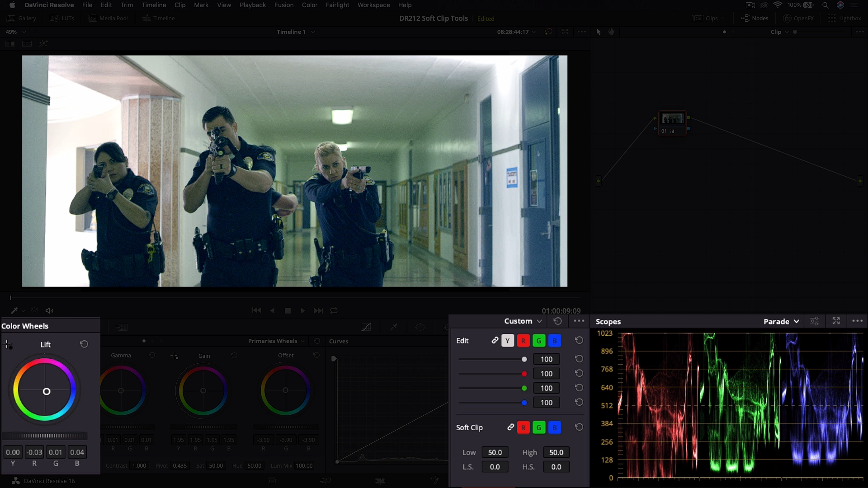868x488 pixels.
Task: Open the LUTs panel
Action: tap(62, 18)
